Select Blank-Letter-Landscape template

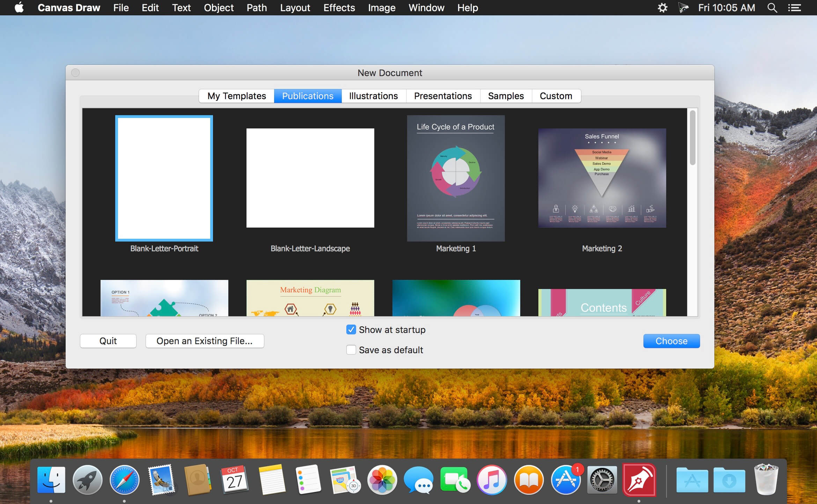[x=310, y=178]
